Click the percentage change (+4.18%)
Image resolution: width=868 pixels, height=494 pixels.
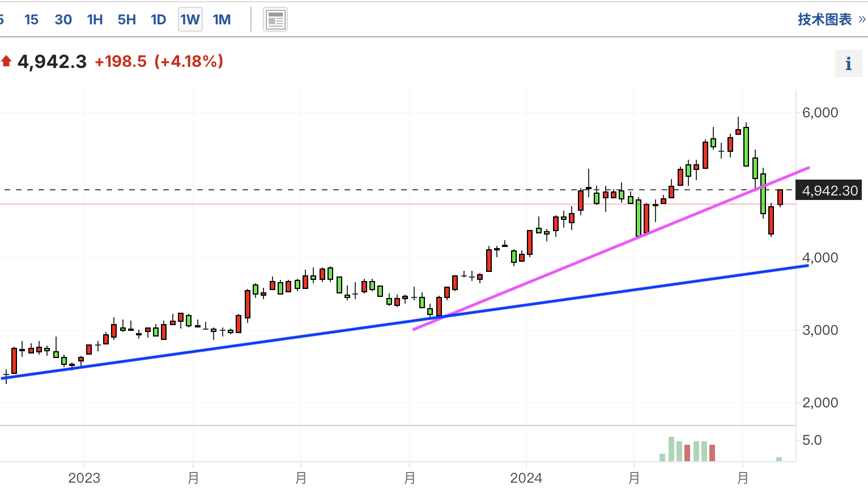click(189, 61)
